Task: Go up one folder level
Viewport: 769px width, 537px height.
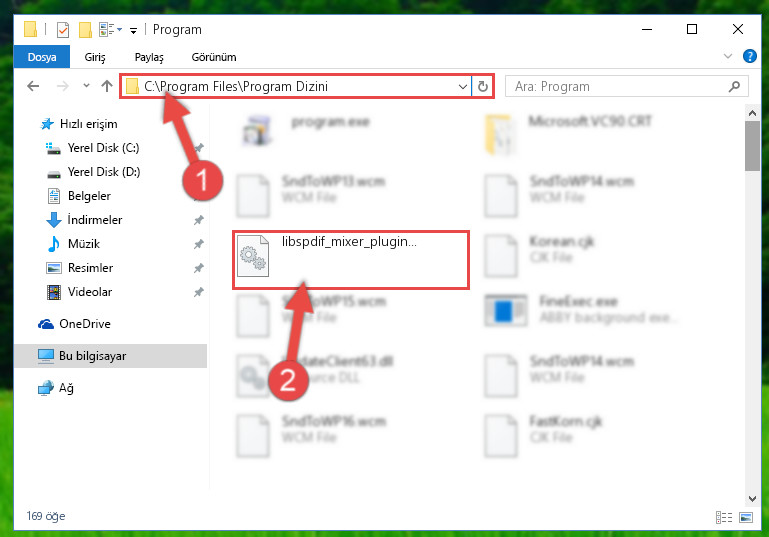Action: (x=107, y=86)
